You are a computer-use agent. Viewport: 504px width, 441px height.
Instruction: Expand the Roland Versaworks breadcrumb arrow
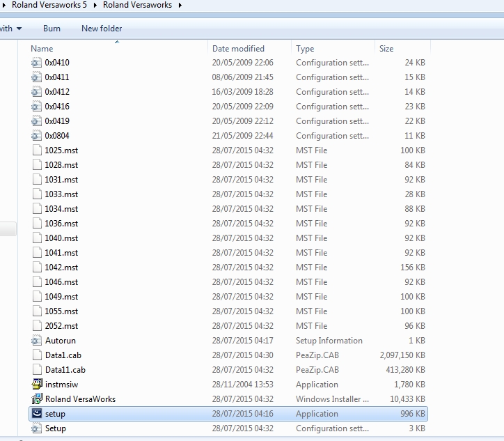click(180, 5)
